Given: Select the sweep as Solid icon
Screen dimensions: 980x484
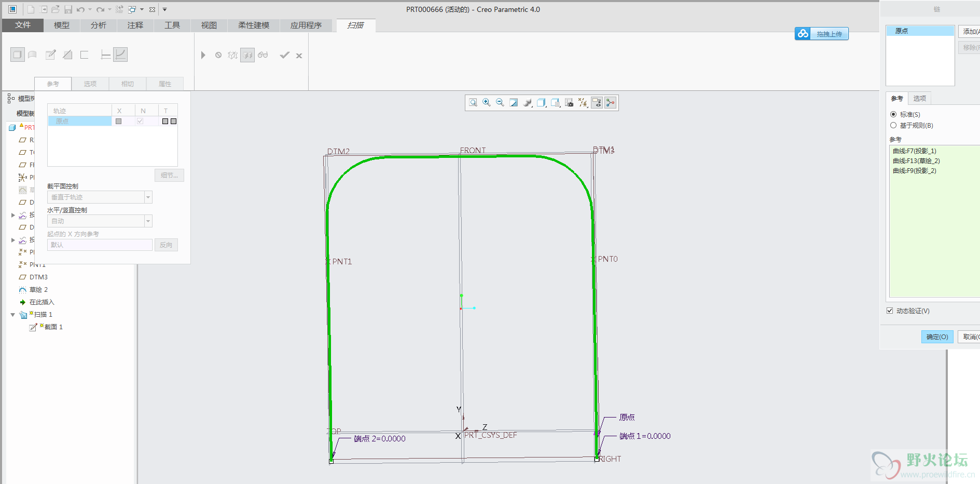Looking at the screenshot, I should 18,55.
